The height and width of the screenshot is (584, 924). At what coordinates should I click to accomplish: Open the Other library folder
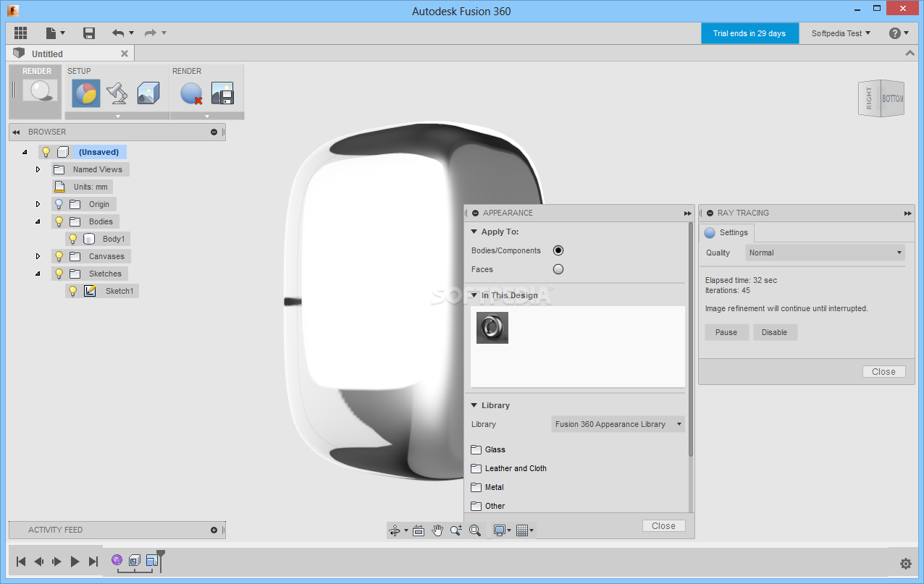point(488,506)
